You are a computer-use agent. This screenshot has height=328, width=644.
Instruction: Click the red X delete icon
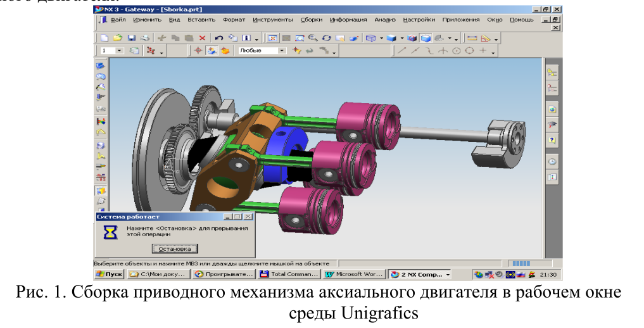click(202, 38)
